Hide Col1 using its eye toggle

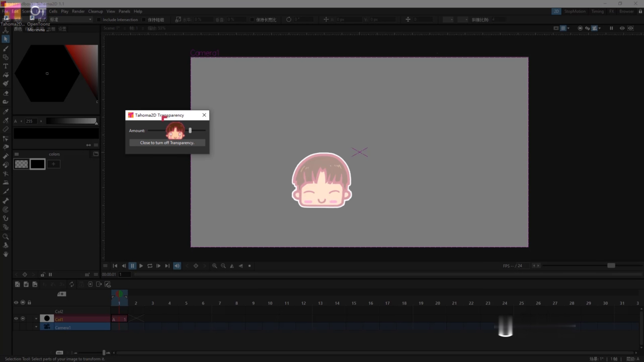[x=16, y=318]
